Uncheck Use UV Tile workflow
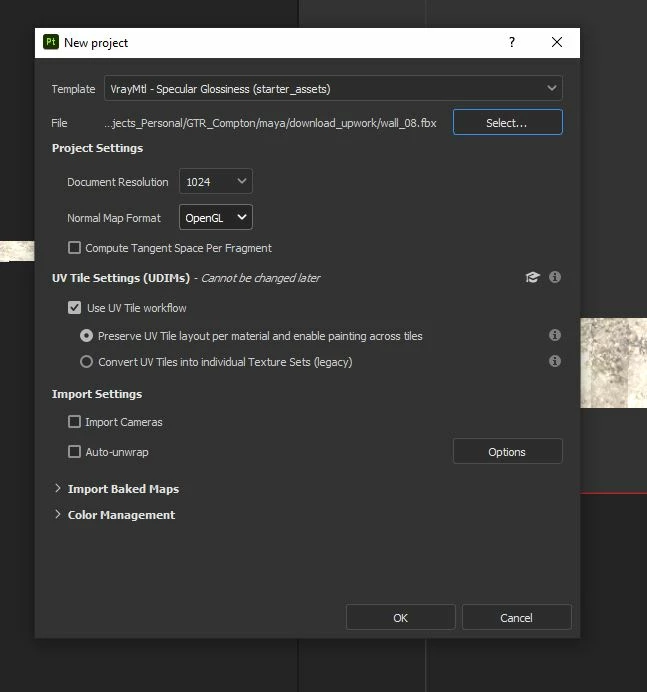647x692 pixels. click(75, 308)
